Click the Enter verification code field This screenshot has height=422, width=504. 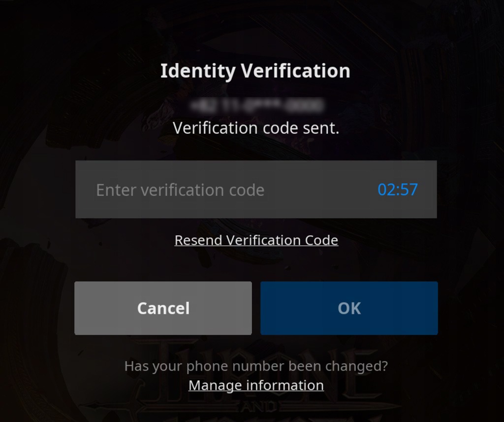point(256,189)
